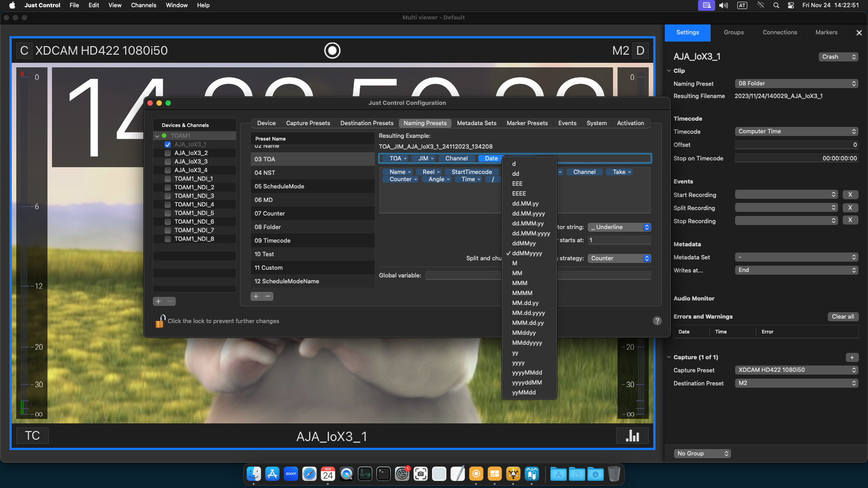Open the help question mark button
Image resolution: width=868 pixels, height=488 pixels.
pyautogui.click(x=657, y=321)
